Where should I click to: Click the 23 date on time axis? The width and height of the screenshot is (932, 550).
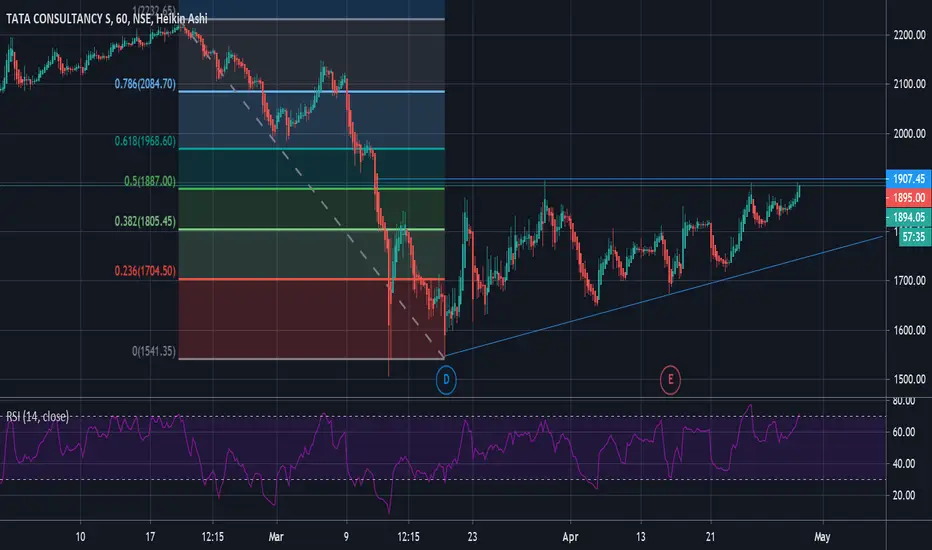click(472, 536)
